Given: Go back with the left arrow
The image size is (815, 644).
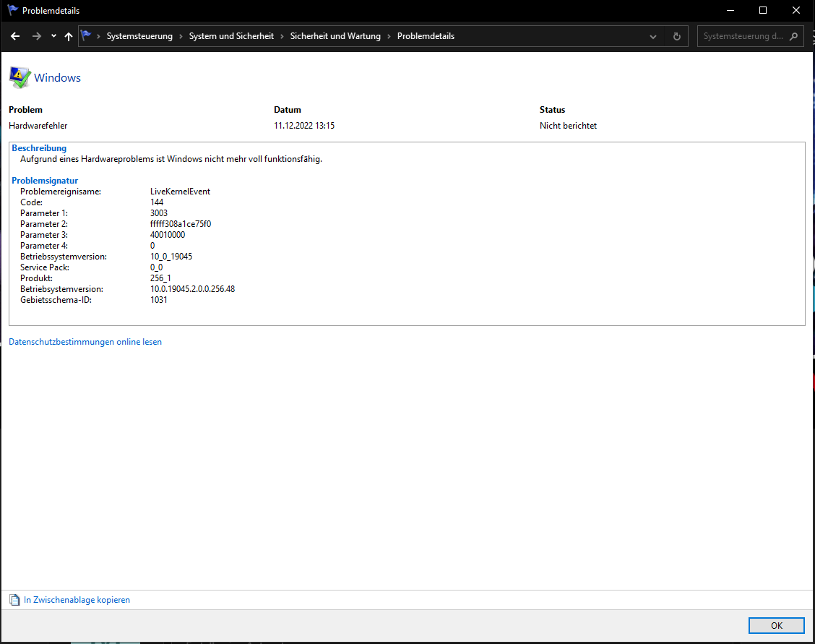Looking at the screenshot, I should pos(15,36).
